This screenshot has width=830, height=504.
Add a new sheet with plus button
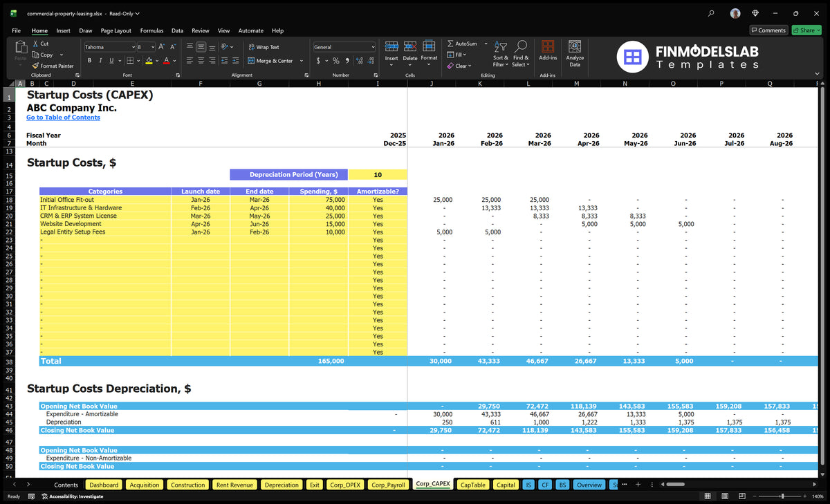click(x=638, y=485)
